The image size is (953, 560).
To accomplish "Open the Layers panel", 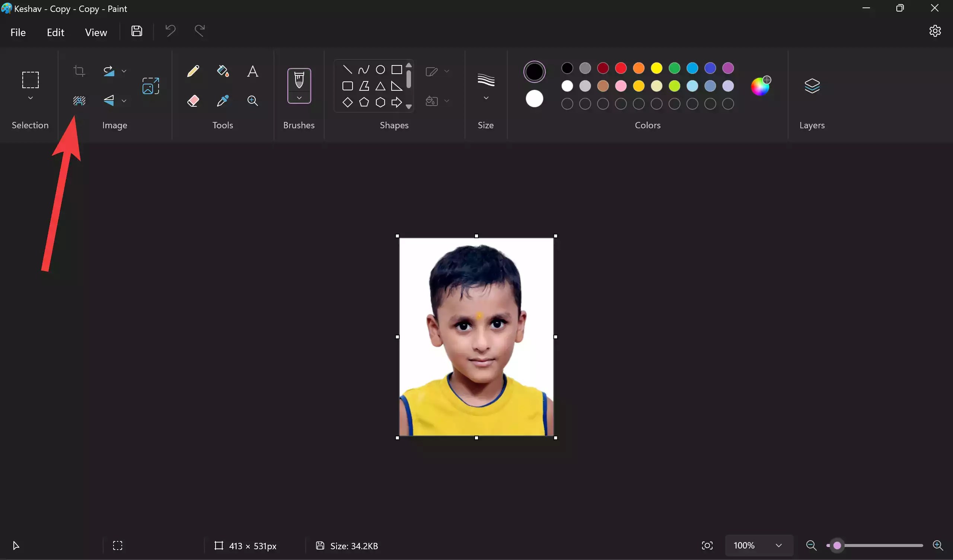I will coord(812,86).
